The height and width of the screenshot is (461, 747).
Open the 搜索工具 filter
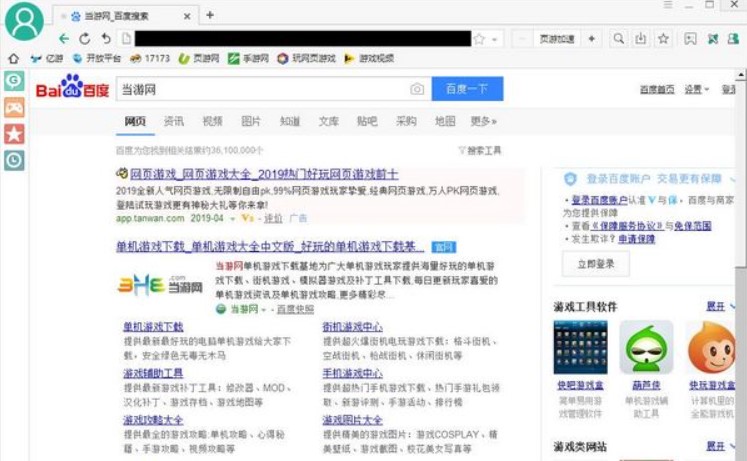click(x=480, y=150)
